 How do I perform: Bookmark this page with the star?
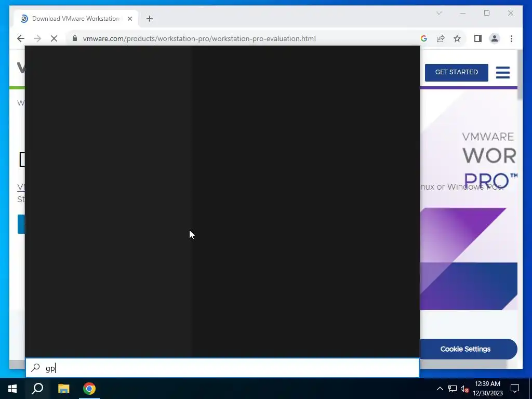click(457, 38)
